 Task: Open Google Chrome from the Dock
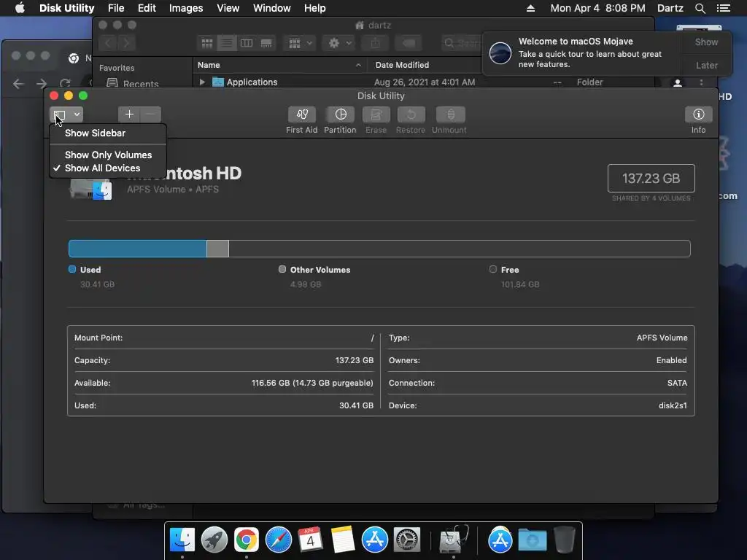pos(247,540)
